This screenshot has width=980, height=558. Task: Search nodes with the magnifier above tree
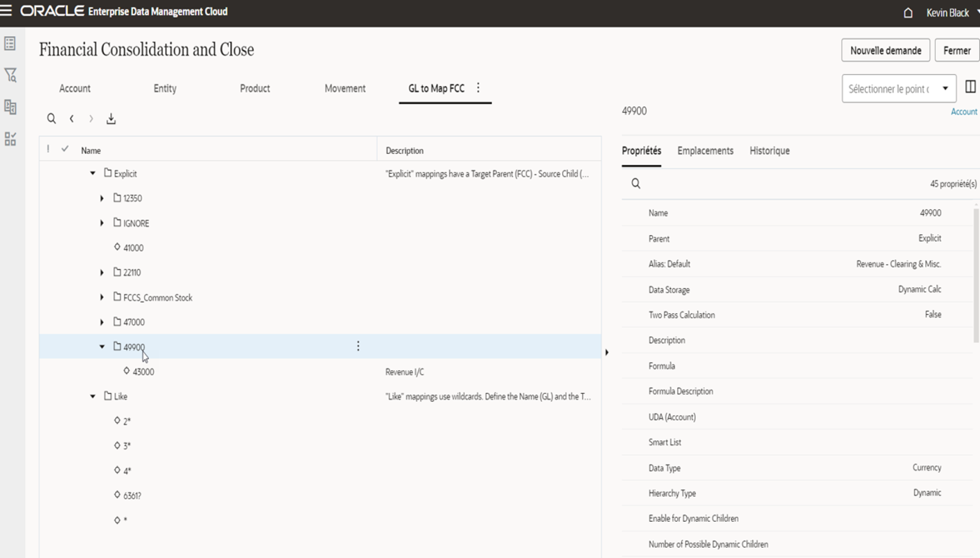coord(51,119)
